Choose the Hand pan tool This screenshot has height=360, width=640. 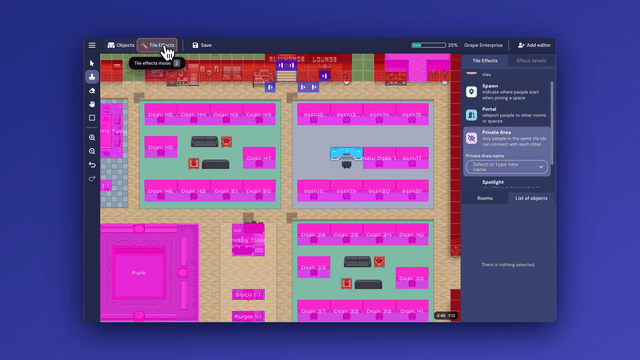tap(92, 104)
